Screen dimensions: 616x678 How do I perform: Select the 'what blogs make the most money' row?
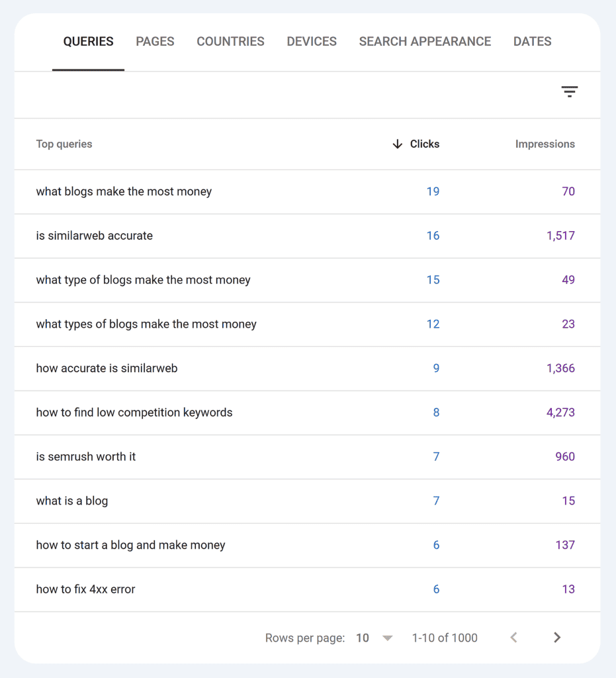pos(124,191)
